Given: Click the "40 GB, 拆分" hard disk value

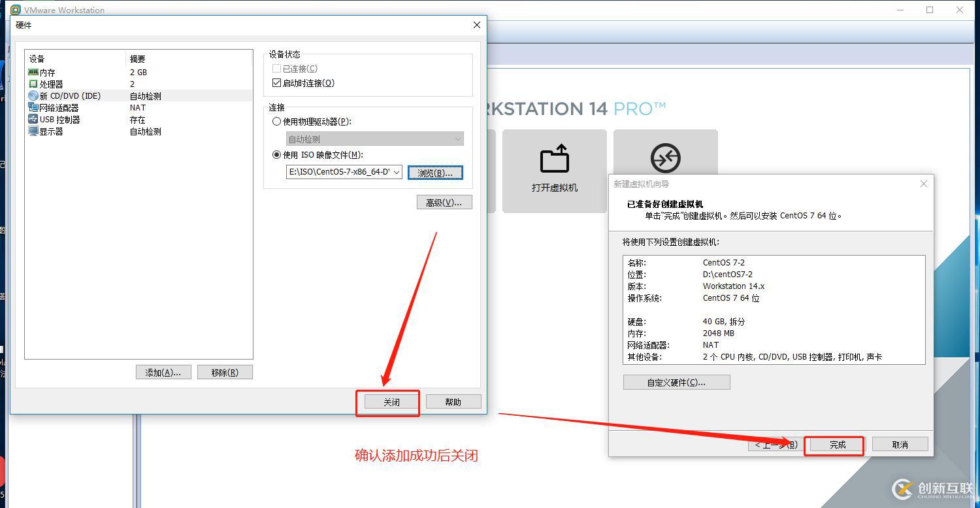Looking at the screenshot, I should coord(724,322).
